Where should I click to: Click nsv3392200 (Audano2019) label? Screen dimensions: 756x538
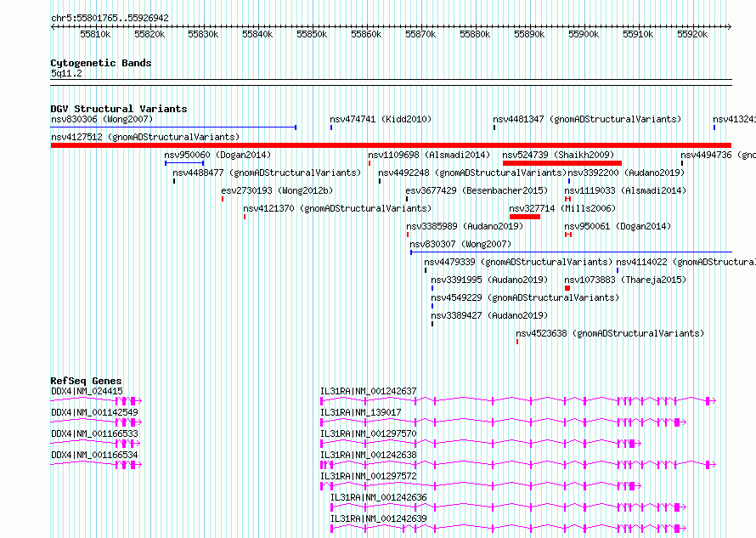point(626,173)
